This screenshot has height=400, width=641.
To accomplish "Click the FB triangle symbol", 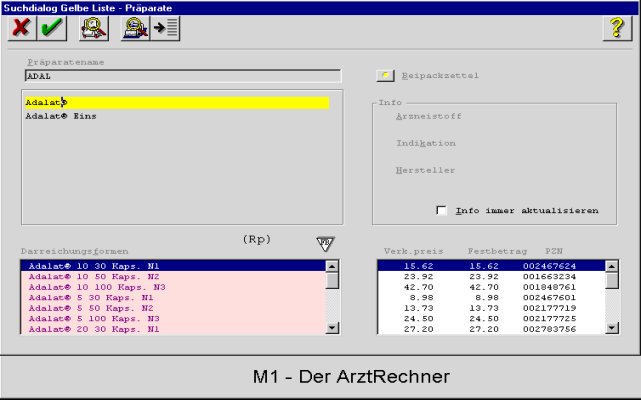I will point(325,244).
